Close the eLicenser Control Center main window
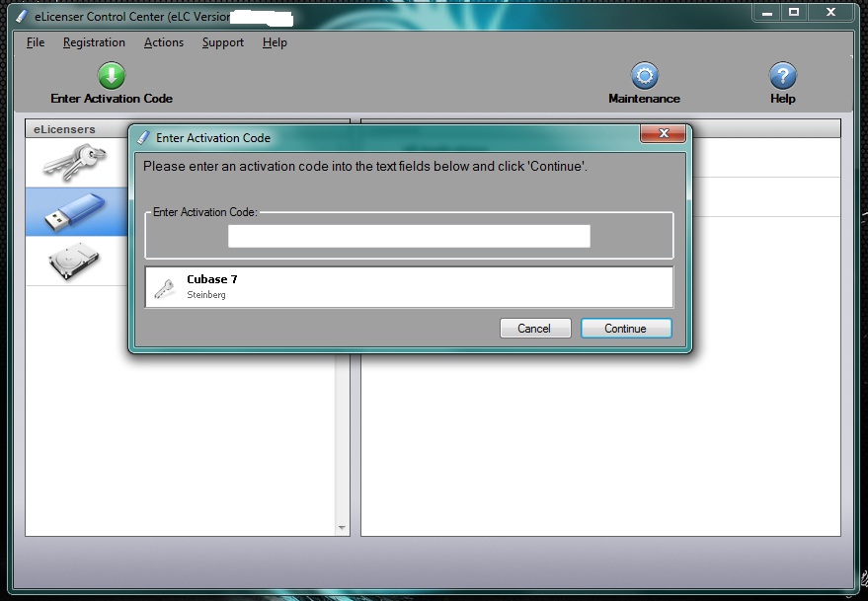The image size is (868, 601). [830, 13]
